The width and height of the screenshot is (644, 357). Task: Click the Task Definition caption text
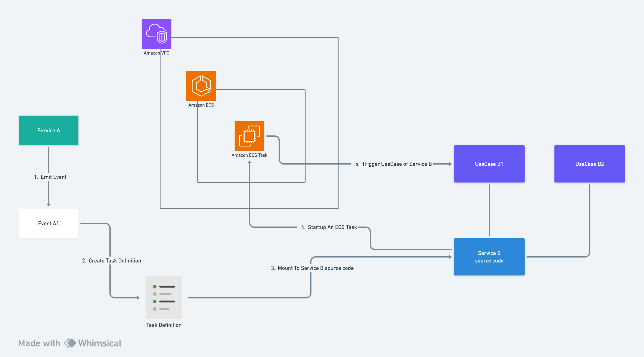pos(164,325)
